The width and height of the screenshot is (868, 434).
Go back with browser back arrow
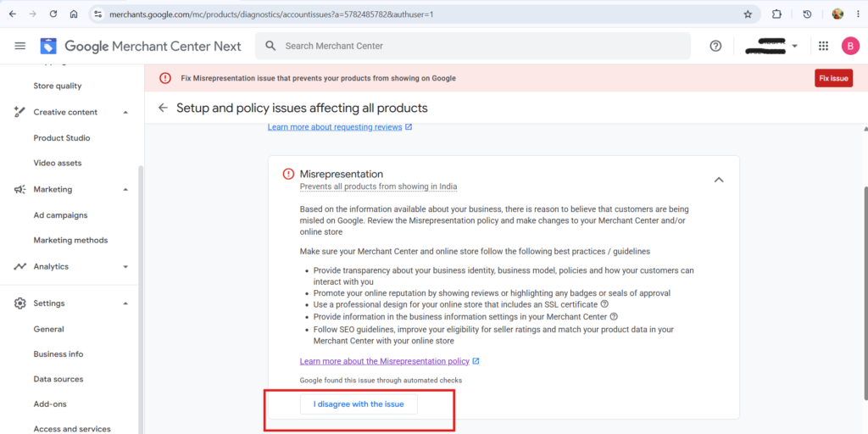pos(13,14)
